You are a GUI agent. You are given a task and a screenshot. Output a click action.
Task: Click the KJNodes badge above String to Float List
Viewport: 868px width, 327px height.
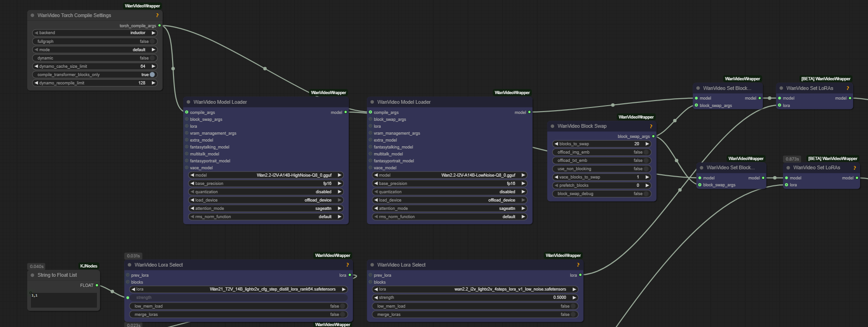tap(89, 266)
